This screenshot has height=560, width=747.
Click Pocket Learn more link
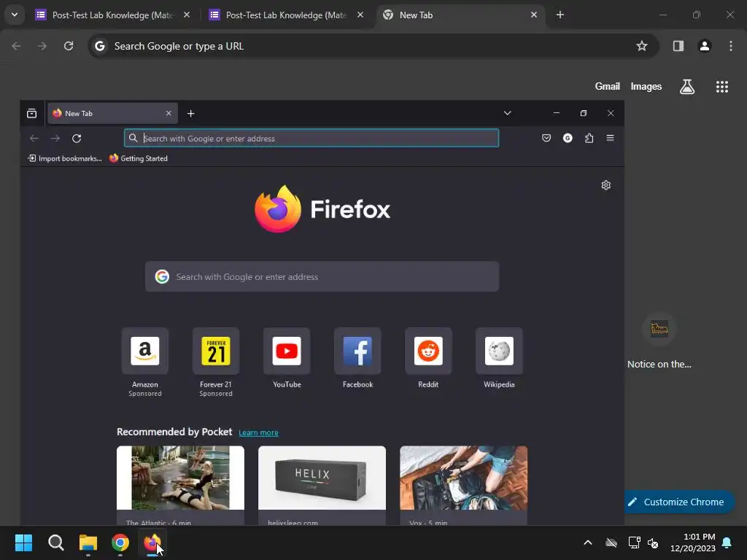click(x=258, y=432)
